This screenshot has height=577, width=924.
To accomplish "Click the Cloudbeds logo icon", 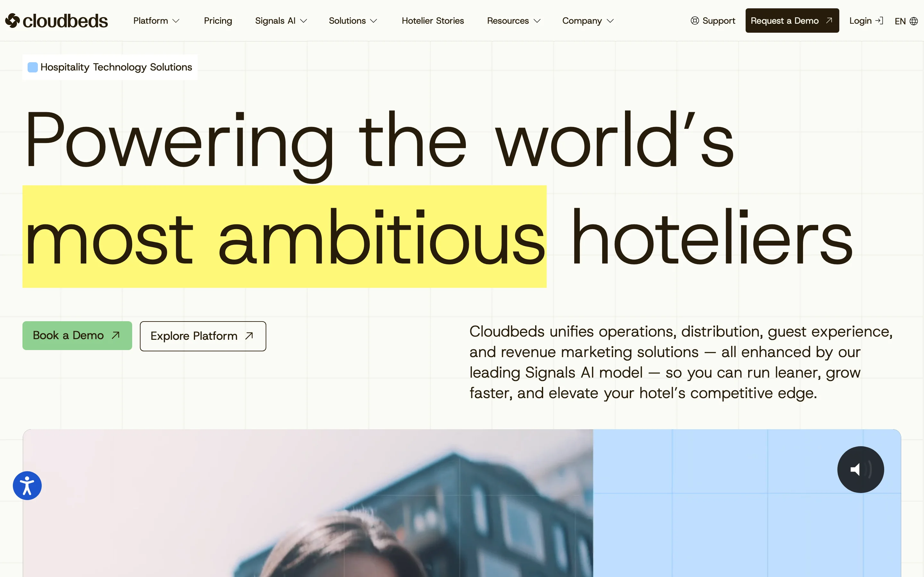I will coord(13,21).
